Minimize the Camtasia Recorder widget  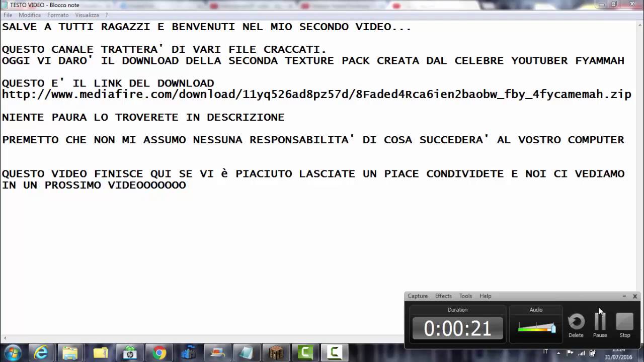tap(624, 296)
